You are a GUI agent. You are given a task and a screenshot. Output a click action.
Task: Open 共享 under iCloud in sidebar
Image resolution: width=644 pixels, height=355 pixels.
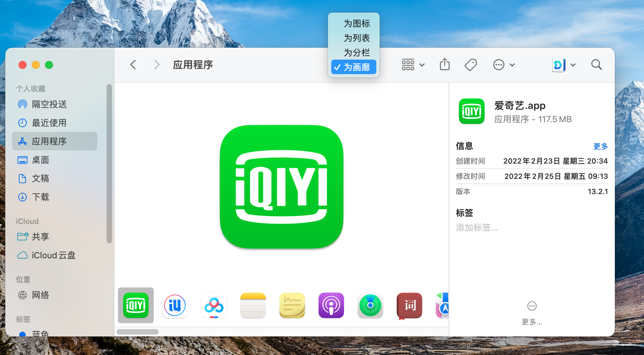click(x=55, y=237)
